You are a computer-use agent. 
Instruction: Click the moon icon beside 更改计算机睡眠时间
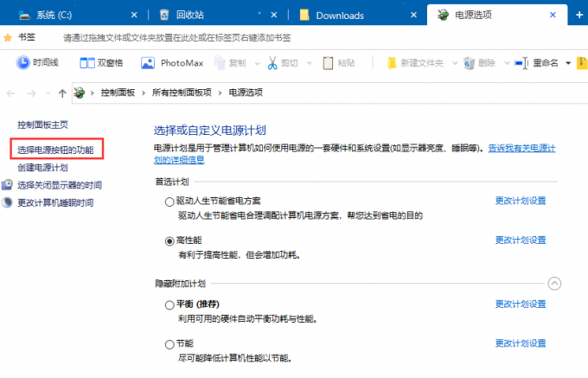click(x=7, y=202)
